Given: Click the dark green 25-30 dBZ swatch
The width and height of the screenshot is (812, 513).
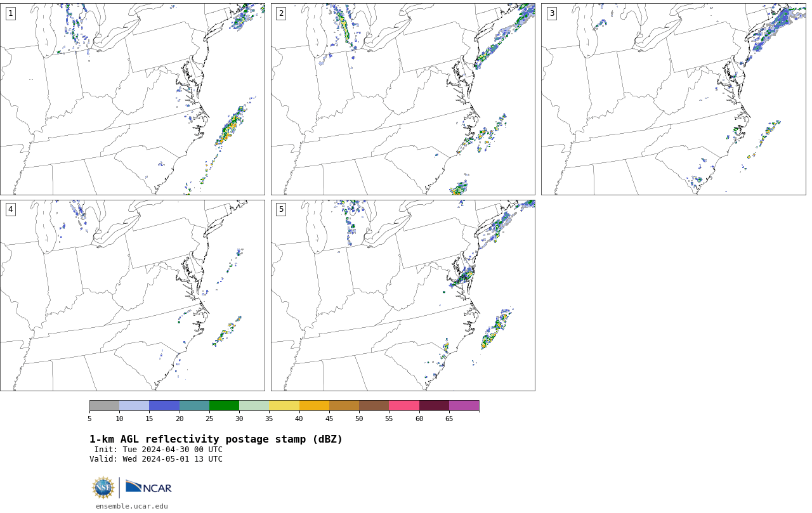Looking at the screenshot, I should coord(224,406).
